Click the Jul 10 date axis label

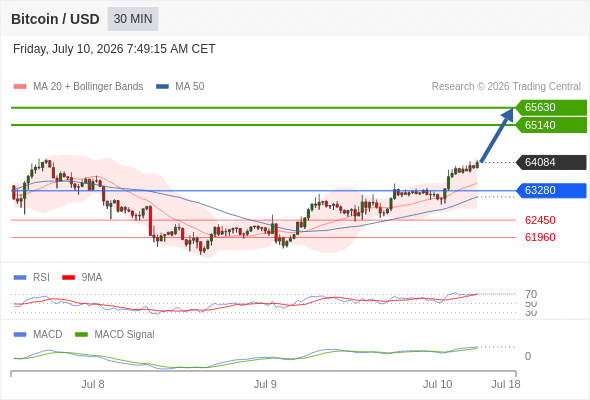tap(438, 384)
